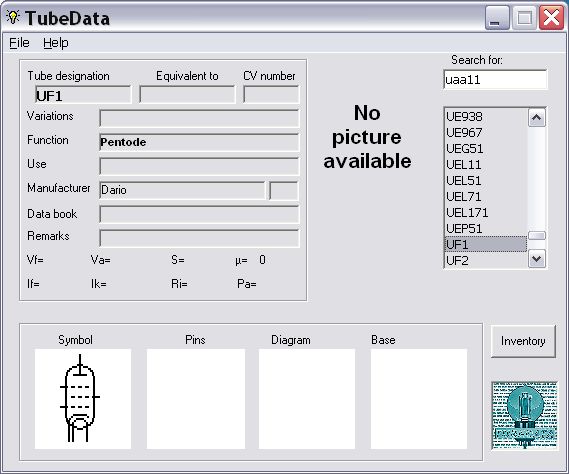Image resolution: width=569 pixels, height=474 pixels.
Task: Click the Inventory button
Action: pos(523,341)
